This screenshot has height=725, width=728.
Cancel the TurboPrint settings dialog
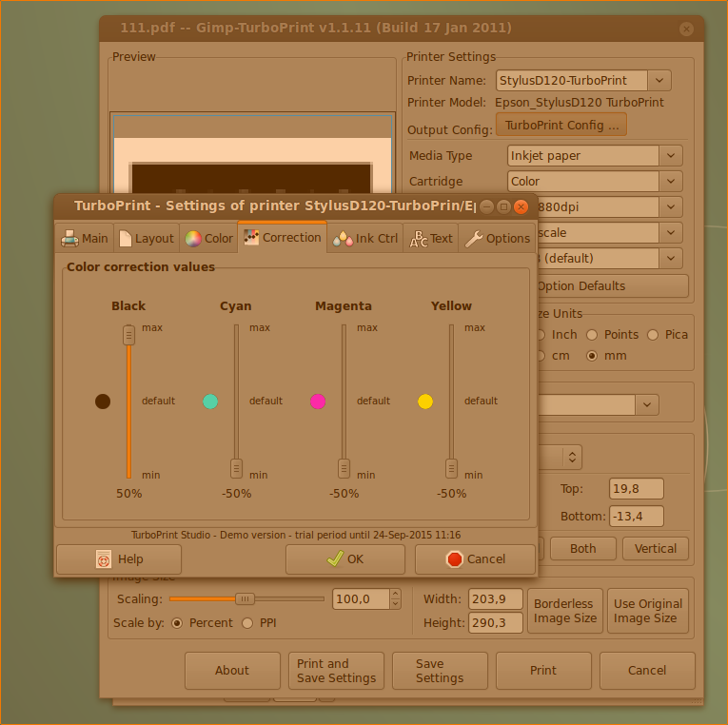[476, 559]
